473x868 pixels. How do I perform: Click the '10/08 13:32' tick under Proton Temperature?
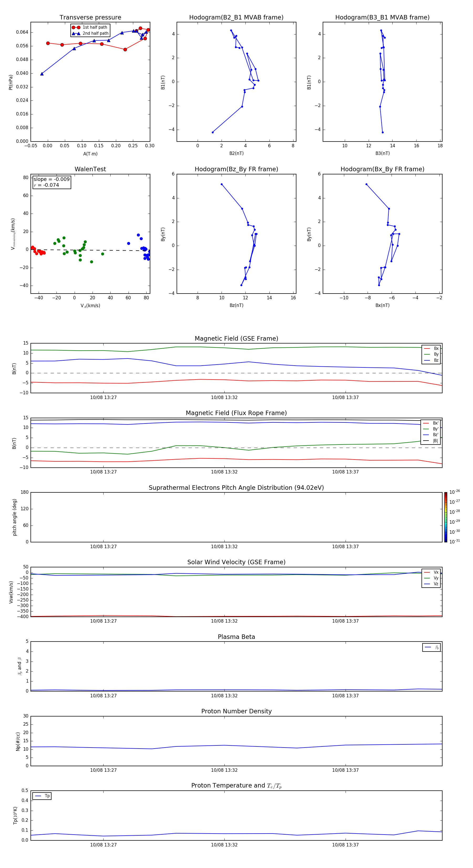click(224, 845)
